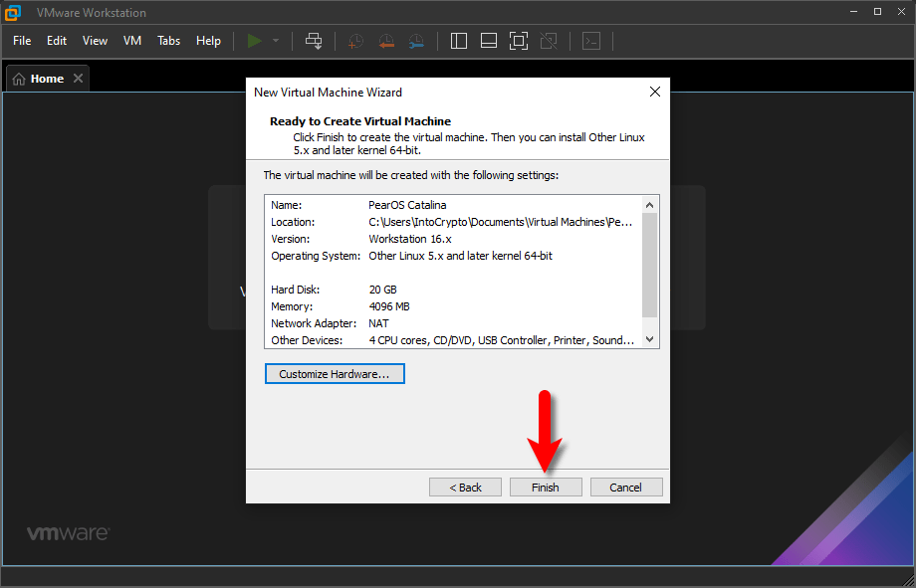Click Customize Hardware button

[x=335, y=374]
